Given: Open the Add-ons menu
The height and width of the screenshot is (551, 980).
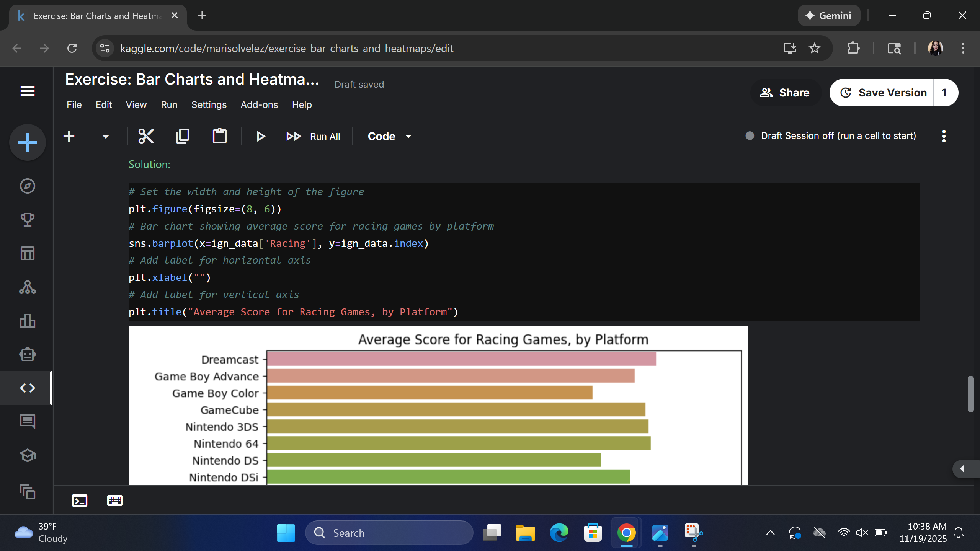Looking at the screenshot, I should pyautogui.click(x=259, y=104).
